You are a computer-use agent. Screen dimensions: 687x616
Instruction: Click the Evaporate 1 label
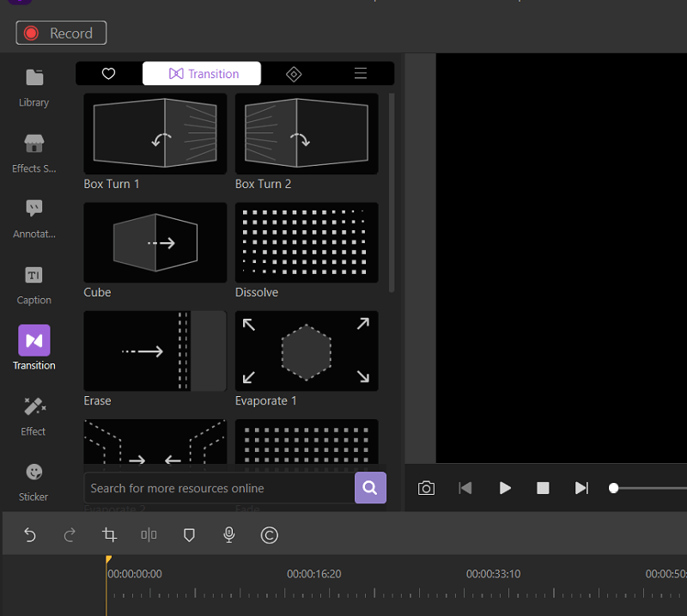tap(266, 401)
